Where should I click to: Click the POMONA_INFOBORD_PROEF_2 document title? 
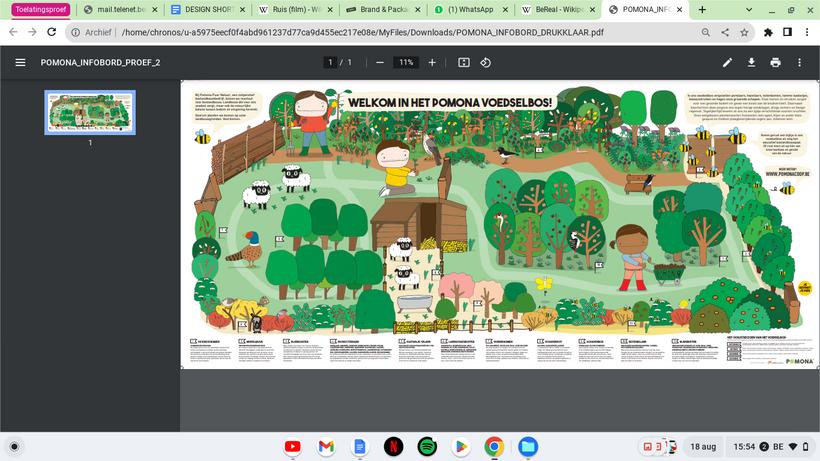[100, 62]
